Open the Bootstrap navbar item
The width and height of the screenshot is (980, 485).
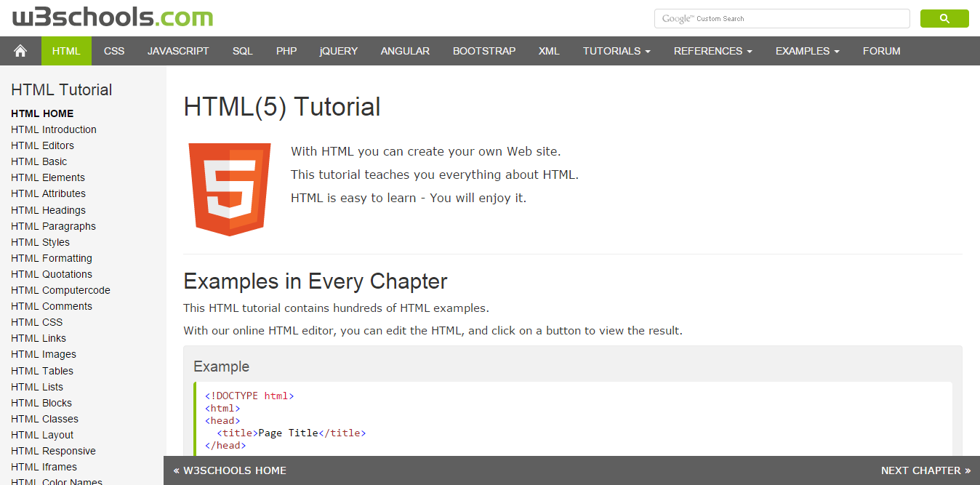484,51
